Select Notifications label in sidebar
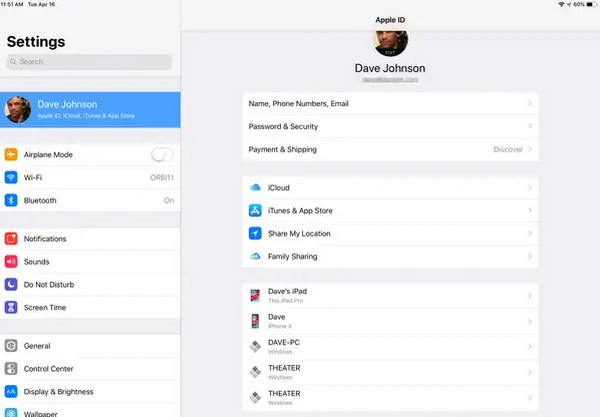Image resolution: width=600 pixels, height=417 pixels. point(45,239)
